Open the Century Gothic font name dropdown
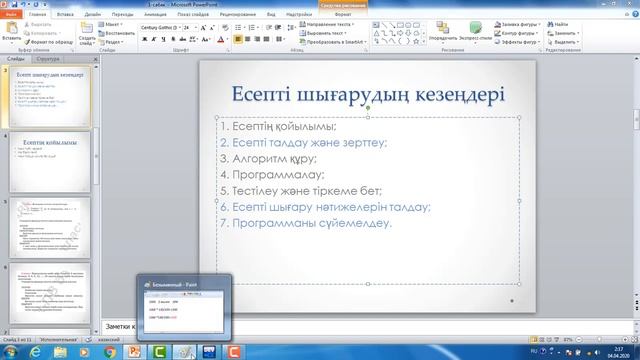640x360 pixels. (180, 28)
